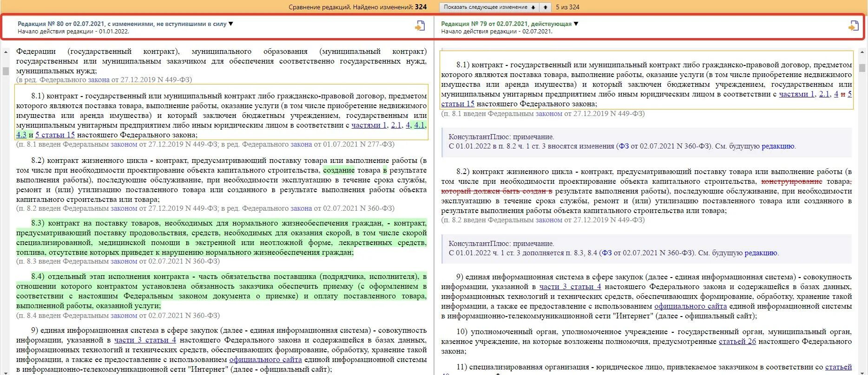The height and width of the screenshot is (375, 868).
Task: Go to previous change with up arrow
Action: 545,7
